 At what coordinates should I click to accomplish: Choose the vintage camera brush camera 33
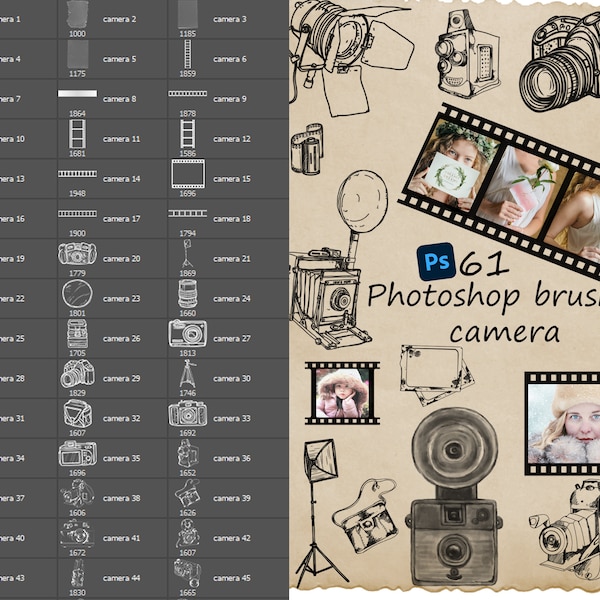click(x=228, y=418)
